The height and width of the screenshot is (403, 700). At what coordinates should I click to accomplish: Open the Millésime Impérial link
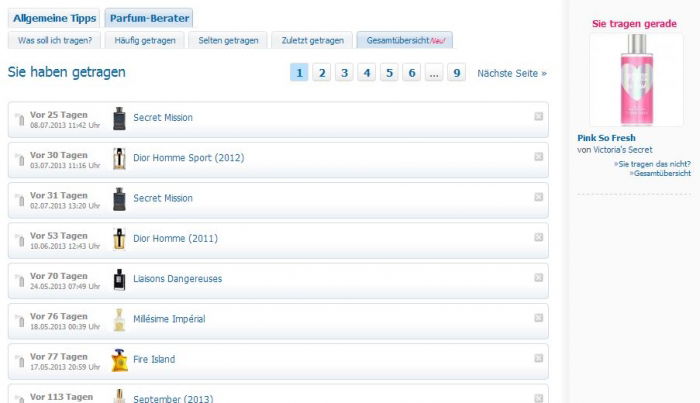(169, 319)
